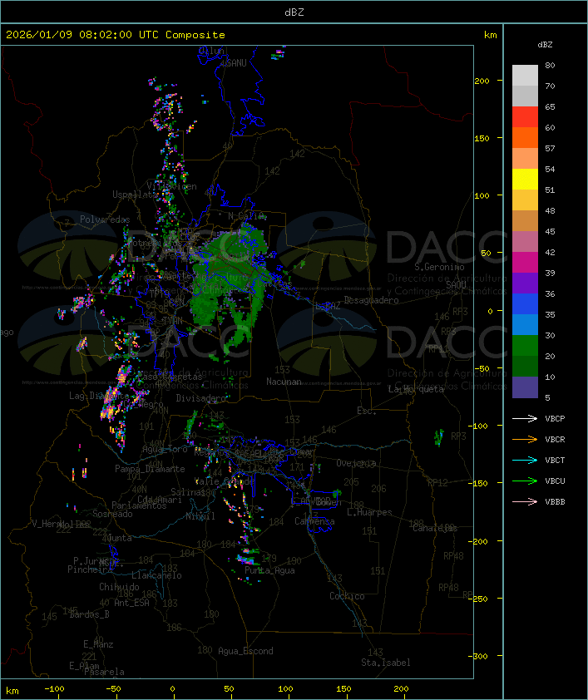Click the Agua_Escond map label
The width and height of the screenshot is (588, 700).
pyautogui.click(x=245, y=651)
